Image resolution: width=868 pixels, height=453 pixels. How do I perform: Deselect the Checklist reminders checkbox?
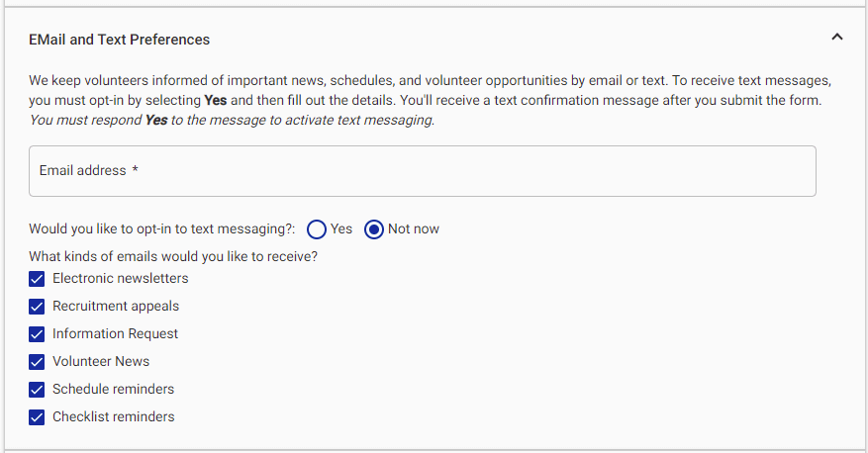tap(38, 417)
